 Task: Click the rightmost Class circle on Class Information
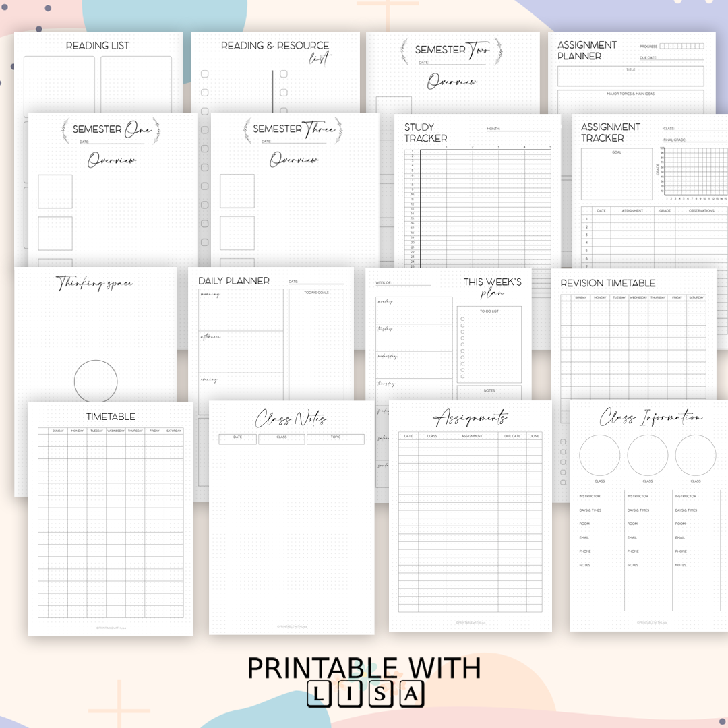695,455
